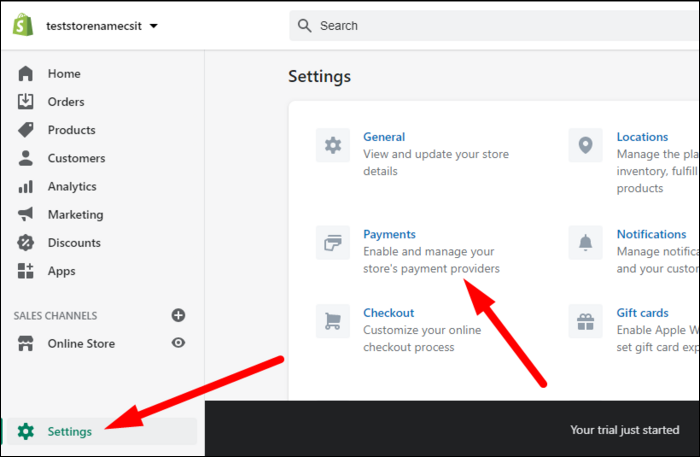Select Online Store sales channel

(x=81, y=343)
